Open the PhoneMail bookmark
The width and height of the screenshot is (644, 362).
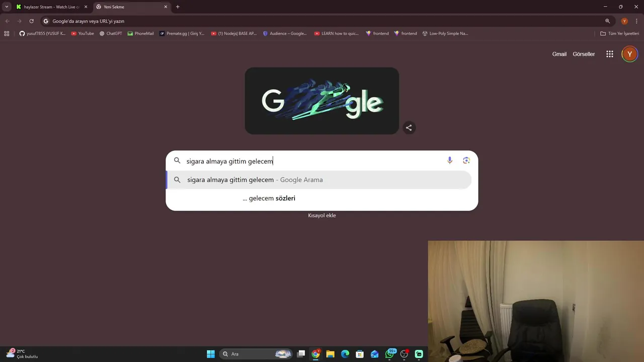click(x=140, y=34)
